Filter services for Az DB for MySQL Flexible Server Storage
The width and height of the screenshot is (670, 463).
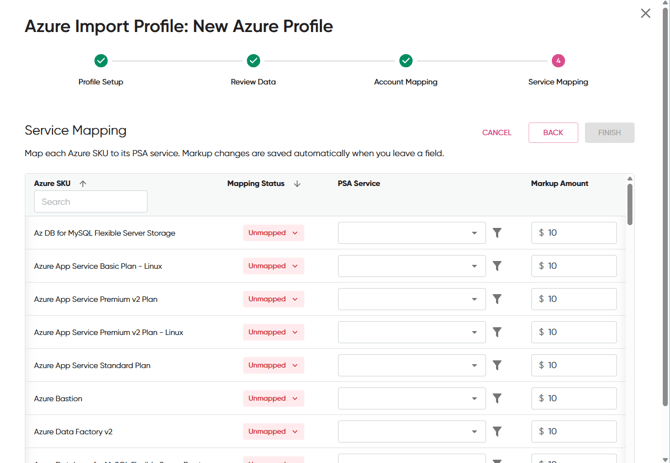pyautogui.click(x=497, y=233)
